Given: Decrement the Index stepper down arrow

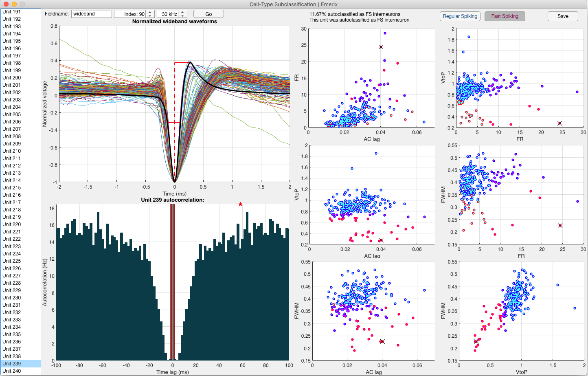Looking at the screenshot, I should coord(150,16).
